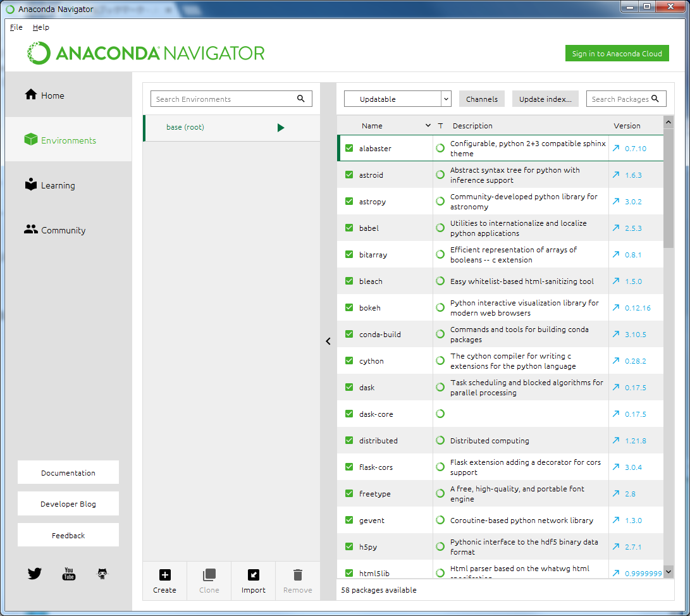This screenshot has width=690, height=616.
Task: Click the Remove environment trash icon
Action: 298,575
